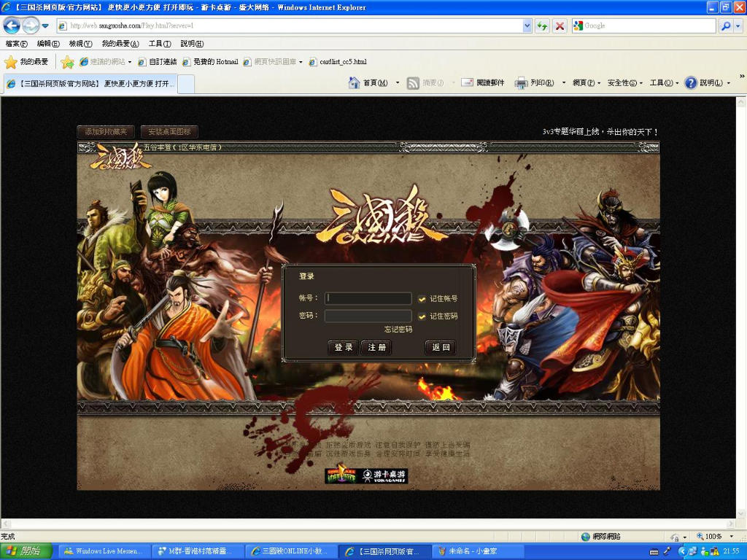The image size is (747, 560).
Task: Open the 我的最愛(A) menu
Action: pyautogui.click(x=120, y=44)
